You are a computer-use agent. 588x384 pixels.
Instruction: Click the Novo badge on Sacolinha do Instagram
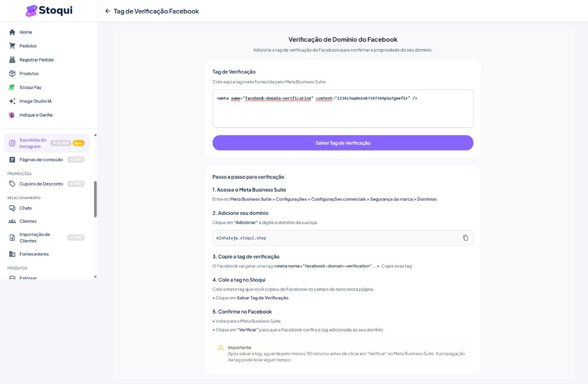[79, 142]
